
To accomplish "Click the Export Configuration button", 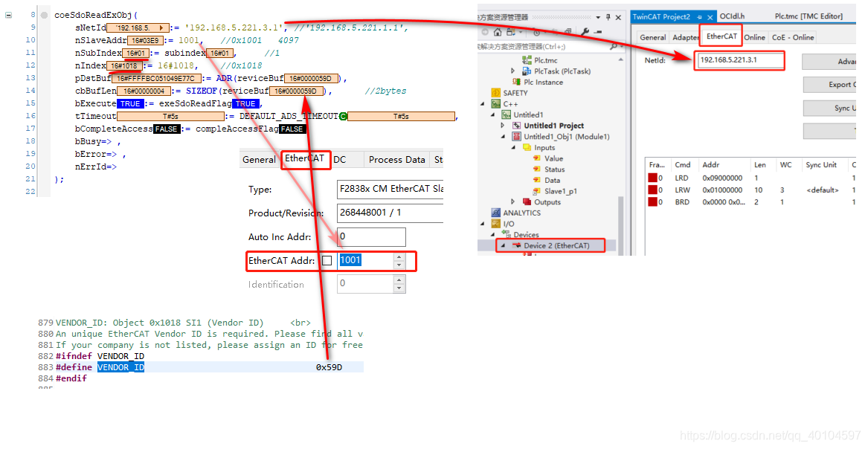I will pyautogui.click(x=830, y=85).
